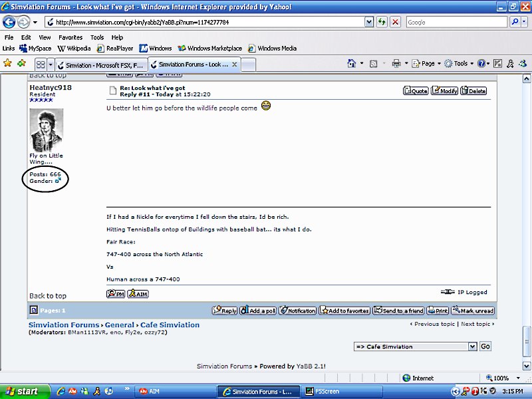The width and height of the screenshot is (532, 399).
Task: Click the Google search box
Action: (457, 23)
